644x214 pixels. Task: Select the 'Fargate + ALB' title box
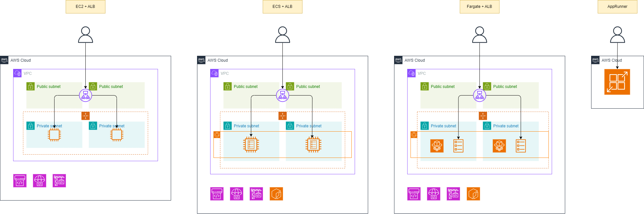479,7
